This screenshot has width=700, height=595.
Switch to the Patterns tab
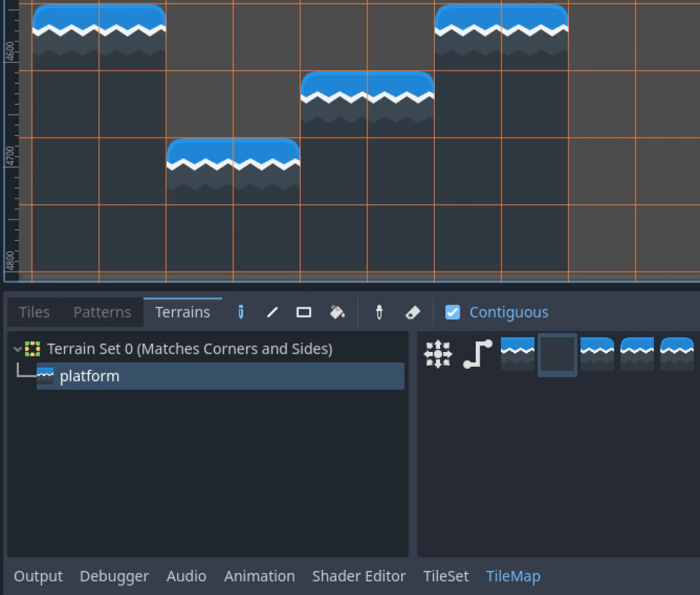click(102, 312)
